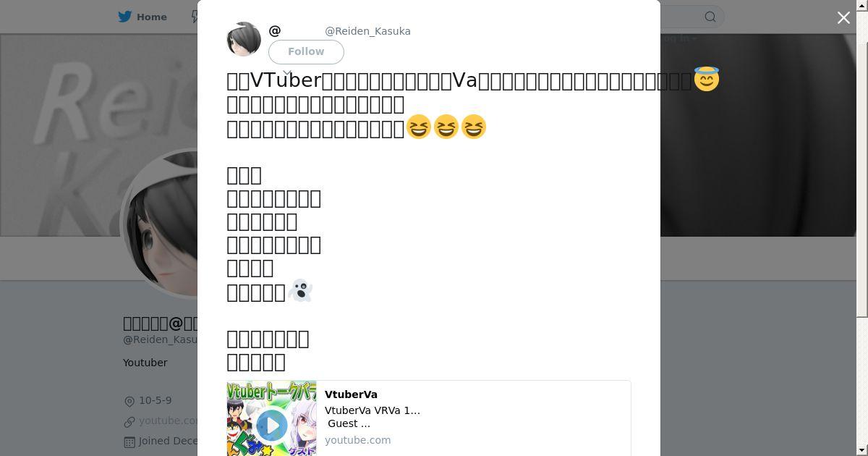868x456 pixels.
Task: Click the youtube.com domain in card
Action: click(x=357, y=440)
